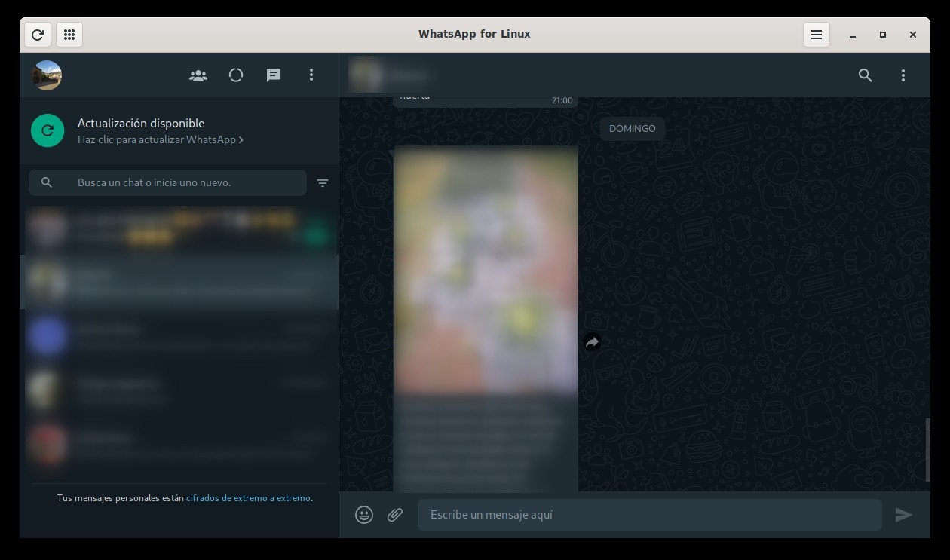Minimize the WhatsApp for Linux window
The height and width of the screenshot is (560, 950).
coord(853,35)
